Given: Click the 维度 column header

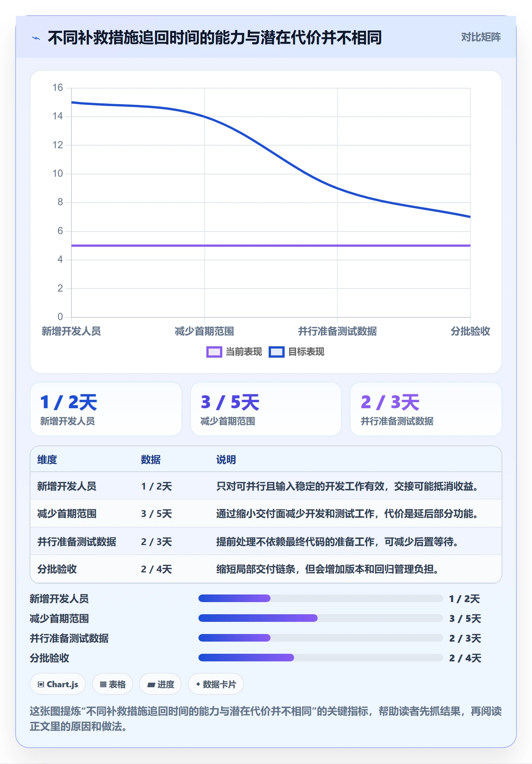Looking at the screenshot, I should [x=47, y=460].
